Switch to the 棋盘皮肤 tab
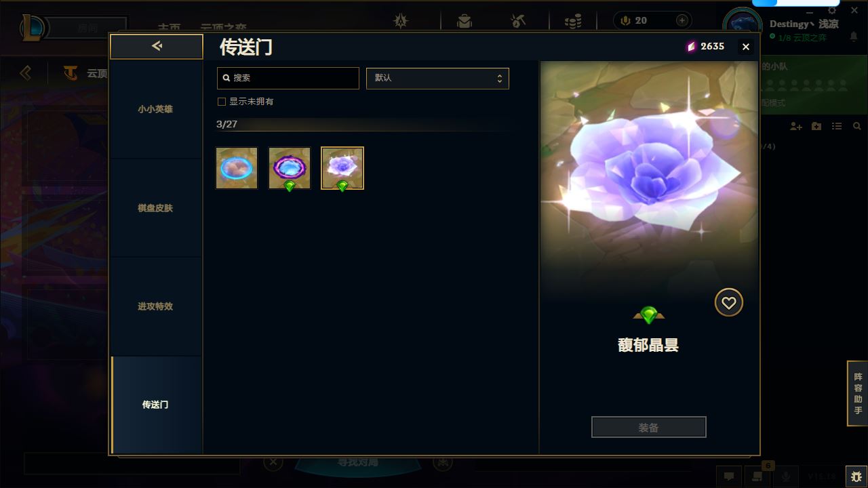Viewport: 868px width, 488px height. (156, 208)
